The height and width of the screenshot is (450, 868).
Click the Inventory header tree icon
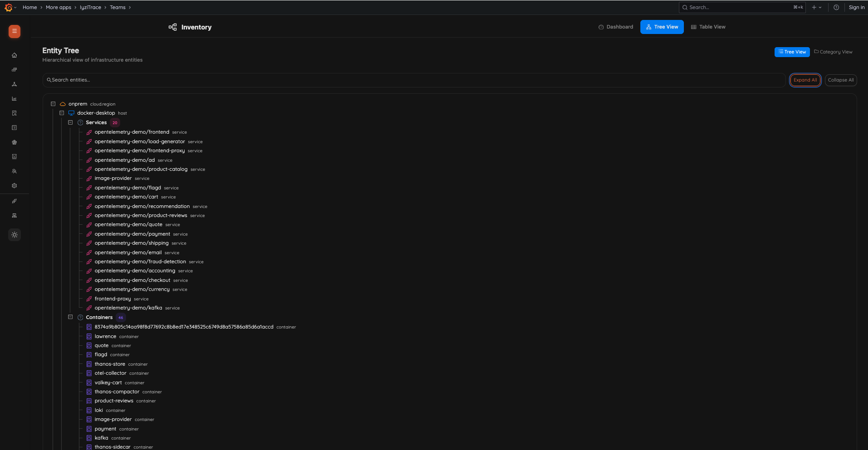[173, 27]
